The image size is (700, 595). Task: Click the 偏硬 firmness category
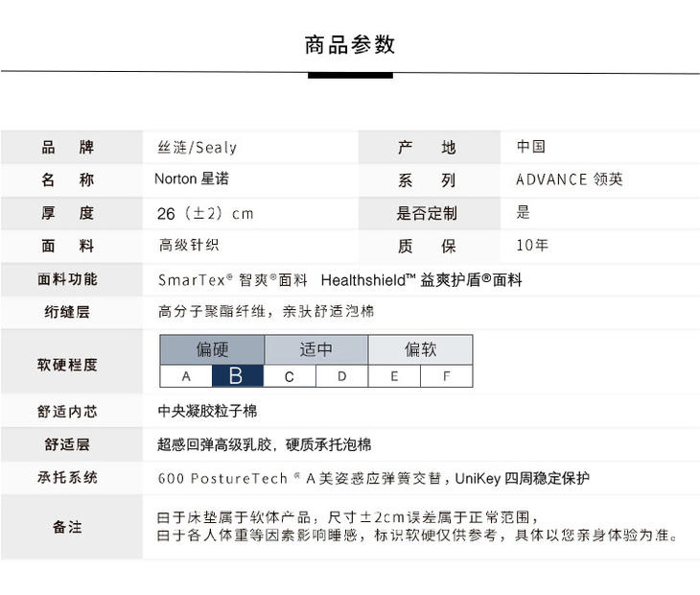click(x=212, y=349)
